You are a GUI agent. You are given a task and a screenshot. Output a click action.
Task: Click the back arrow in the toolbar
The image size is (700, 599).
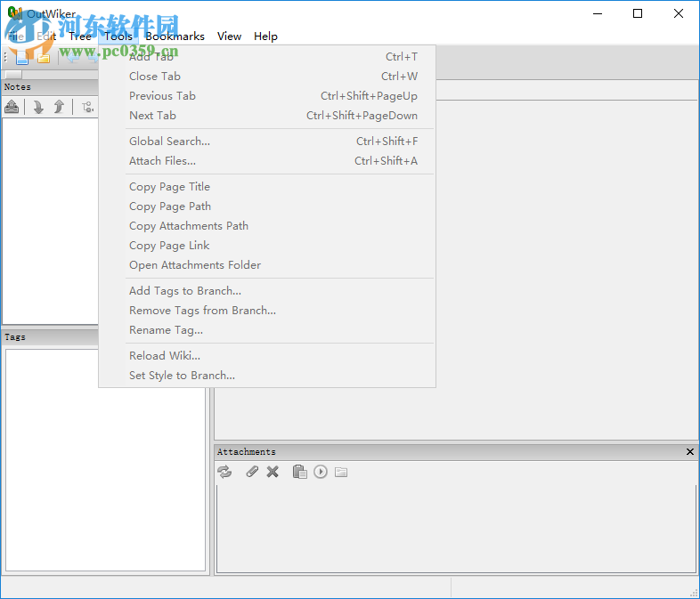73,58
